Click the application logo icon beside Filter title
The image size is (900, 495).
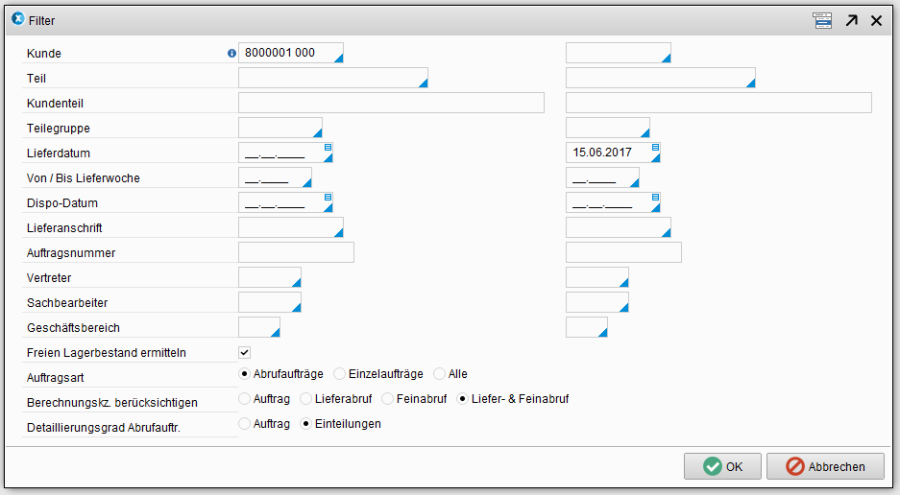click(x=17, y=19)
